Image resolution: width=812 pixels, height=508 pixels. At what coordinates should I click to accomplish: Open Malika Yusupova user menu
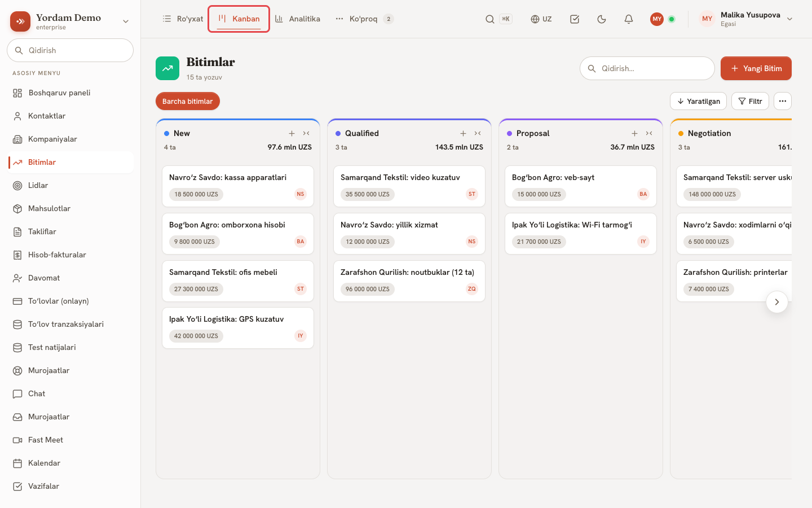point(746,19)
